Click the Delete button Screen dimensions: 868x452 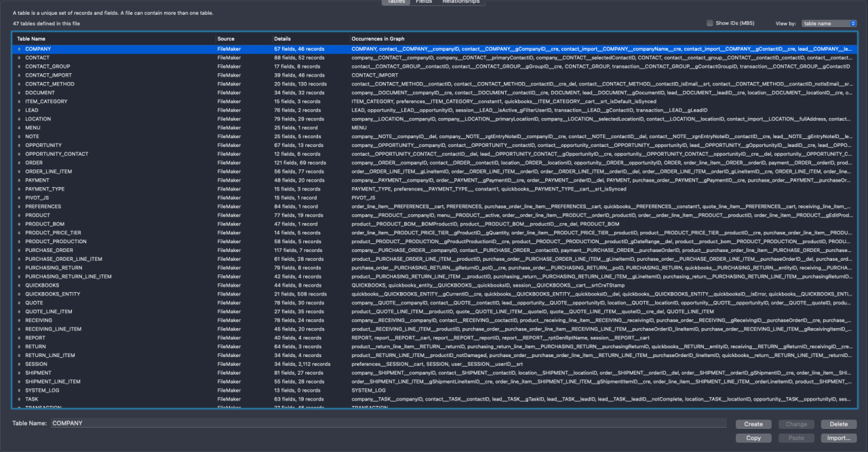click(839, 424)
